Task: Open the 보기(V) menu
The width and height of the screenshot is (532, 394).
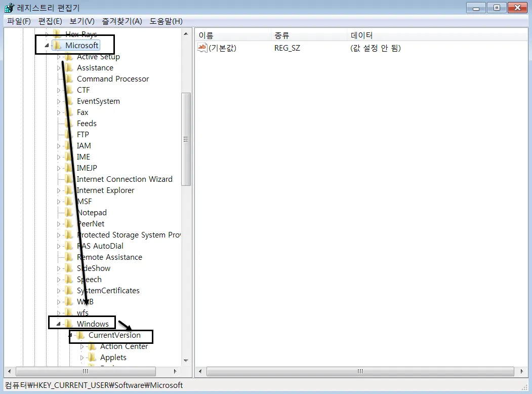Action: pos(82,21)
